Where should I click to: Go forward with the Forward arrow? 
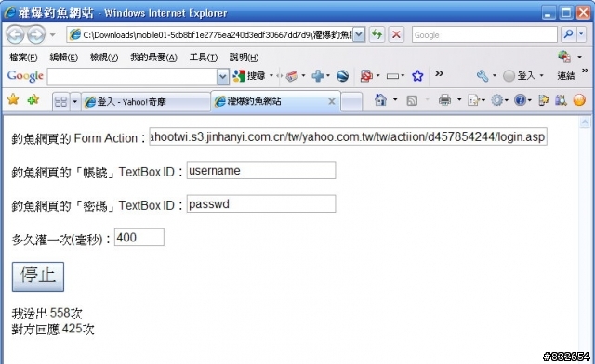(x=36, y=35)
